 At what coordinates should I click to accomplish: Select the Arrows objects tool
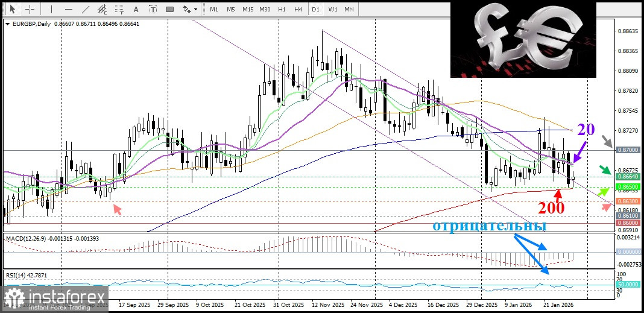187,8
